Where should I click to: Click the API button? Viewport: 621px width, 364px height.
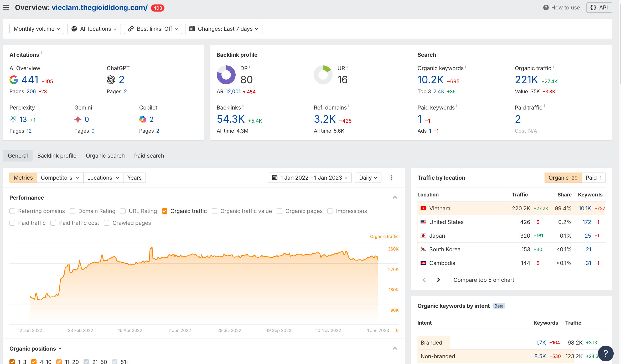pos(599,8)
